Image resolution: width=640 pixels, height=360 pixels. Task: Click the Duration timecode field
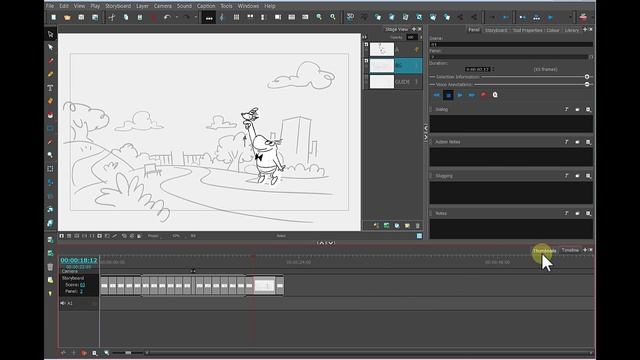click(477, 69)
